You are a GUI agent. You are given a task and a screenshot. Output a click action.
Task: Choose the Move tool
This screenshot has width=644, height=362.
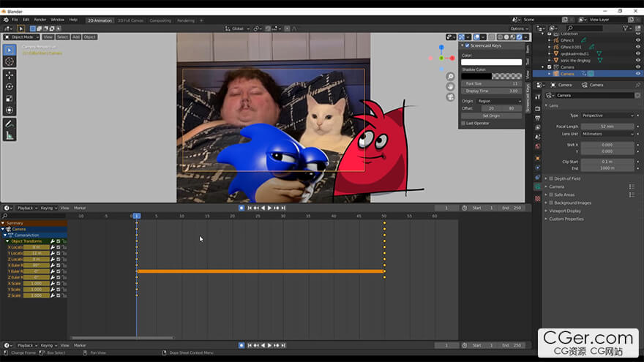click(x=10, y=75)
